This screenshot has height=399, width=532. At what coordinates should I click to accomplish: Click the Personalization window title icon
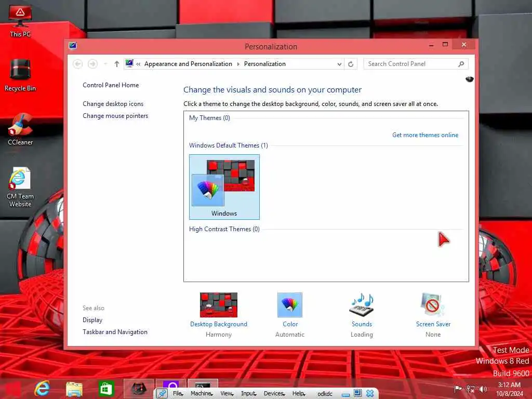(x=73, y=46)
